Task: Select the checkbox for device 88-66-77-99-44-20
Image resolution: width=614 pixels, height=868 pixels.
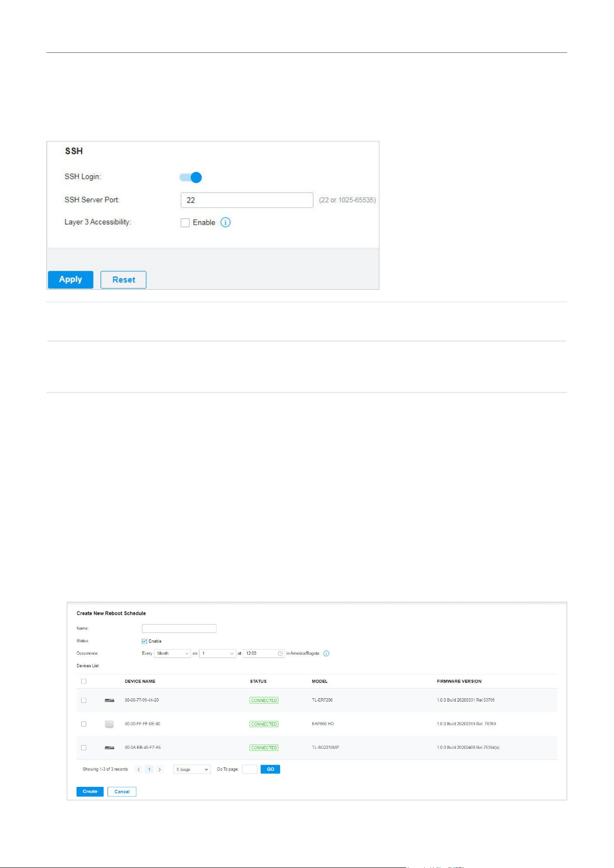Action: tap(83, 700)
